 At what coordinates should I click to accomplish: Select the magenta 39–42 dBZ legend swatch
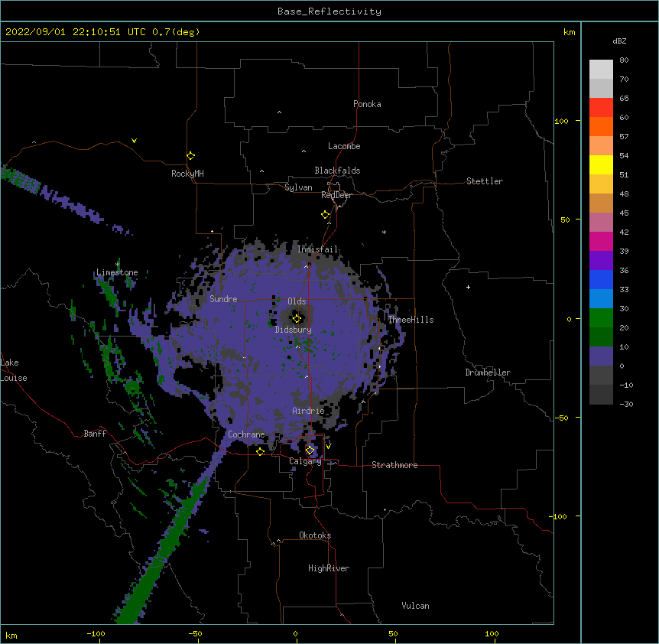point(601,242)
